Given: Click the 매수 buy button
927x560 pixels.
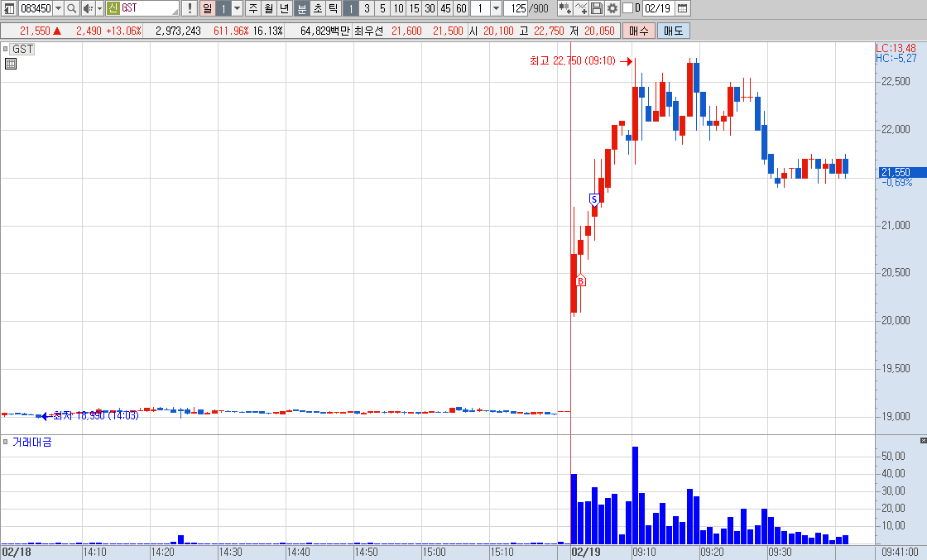Looking at the screenshot, I should [638, 31].
